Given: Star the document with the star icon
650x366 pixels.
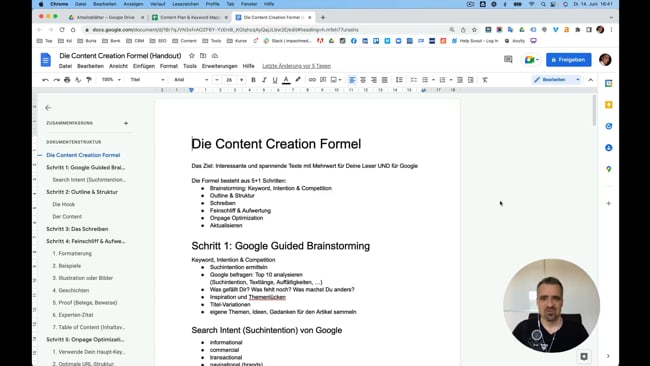Looking at the screenshot, I should (192, 56).
